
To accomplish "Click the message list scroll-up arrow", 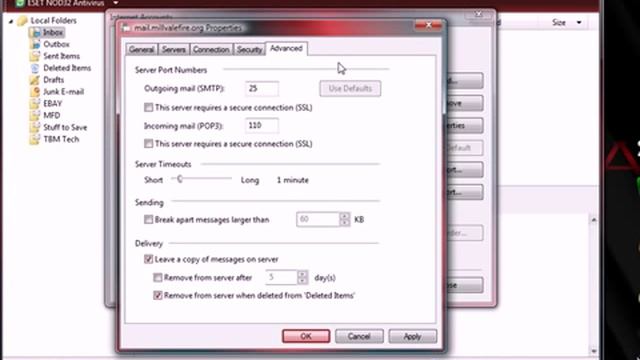I will (594, 220).
